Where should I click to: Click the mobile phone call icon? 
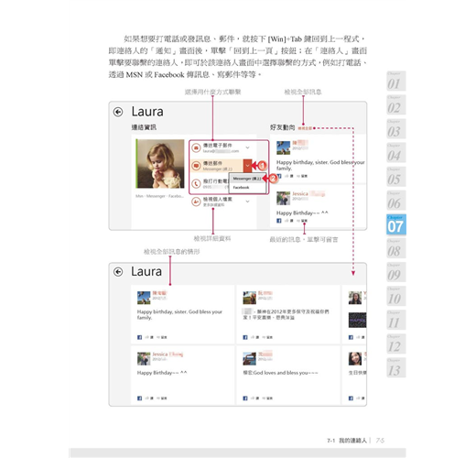(196, 184)
